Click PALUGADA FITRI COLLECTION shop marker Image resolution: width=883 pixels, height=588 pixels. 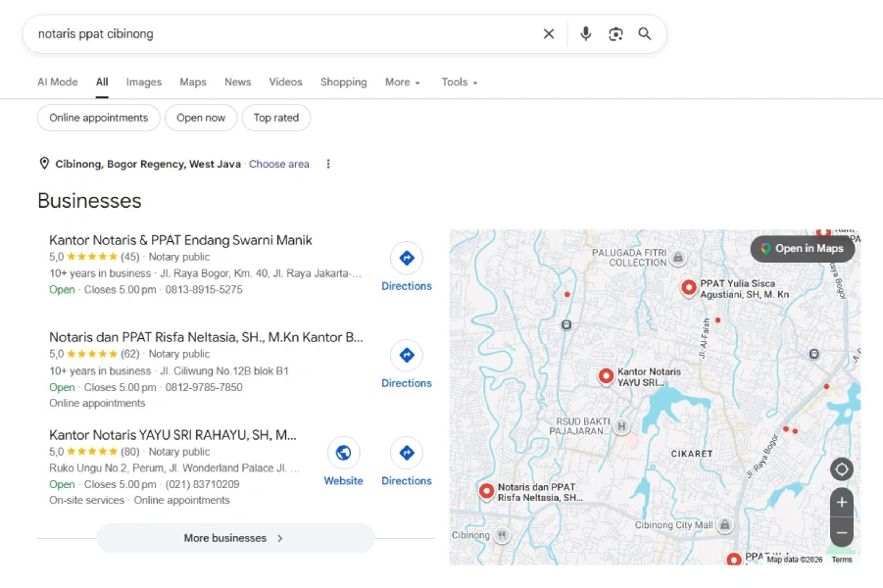pos(678,258)
